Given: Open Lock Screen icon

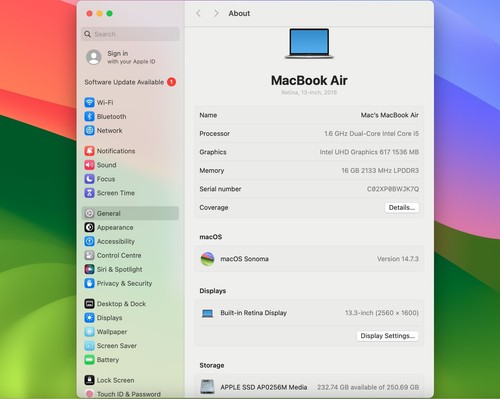Looking at the screenshot, I should pos(89,380).
